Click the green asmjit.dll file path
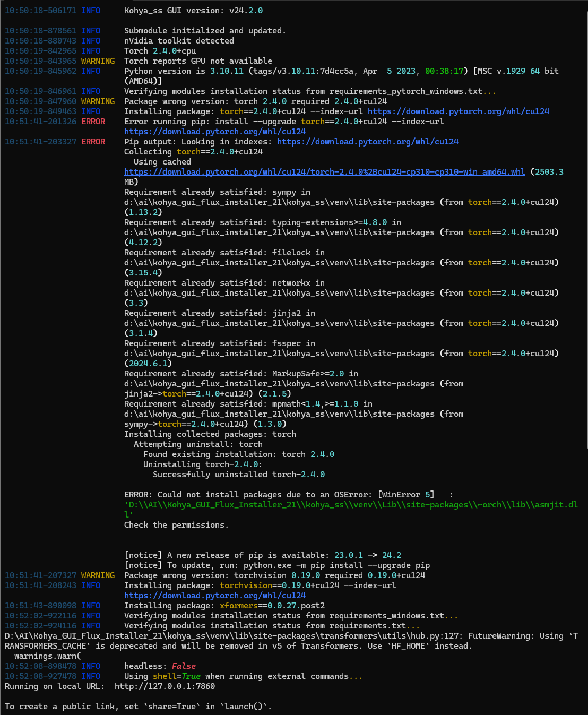This screenshot has height=715, width=588. [351, 510]
